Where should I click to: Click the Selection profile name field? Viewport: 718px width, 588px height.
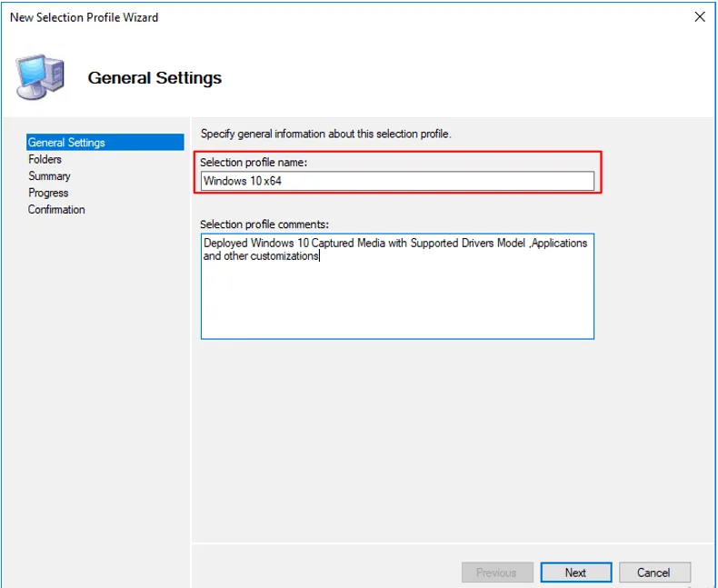397,181
